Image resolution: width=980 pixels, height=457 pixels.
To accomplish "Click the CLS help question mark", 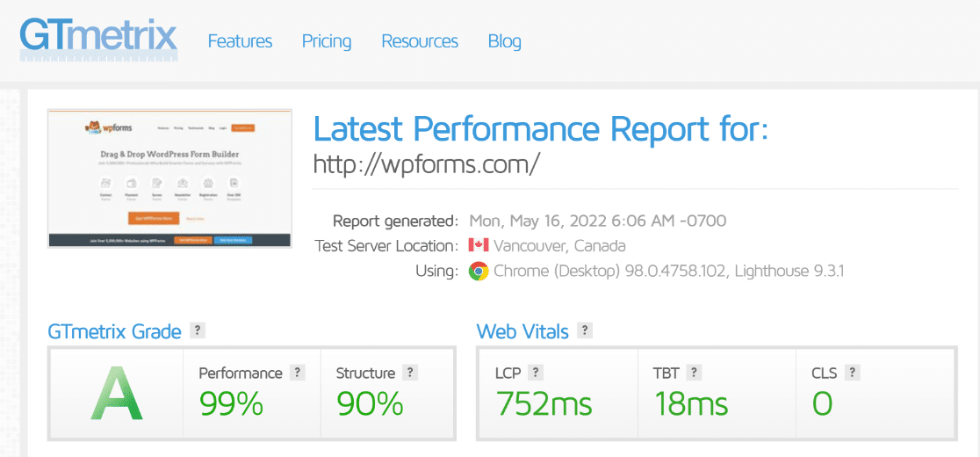I will [x=853, y=373].
